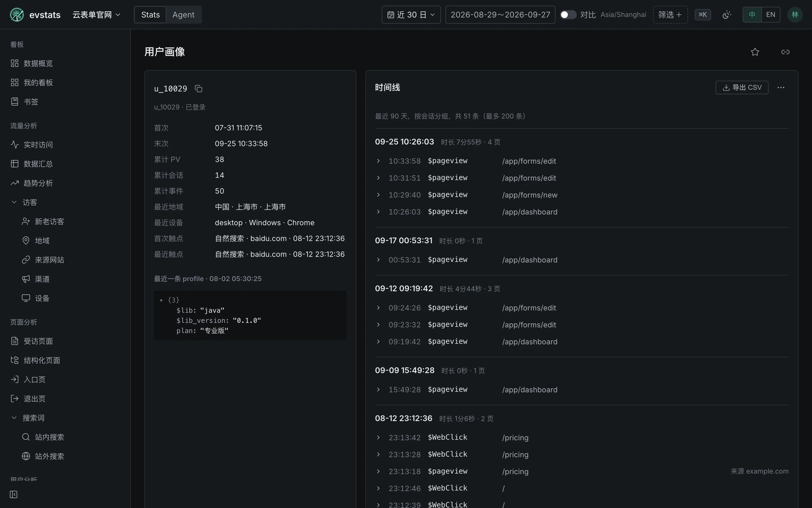Open the 云表单官网 site dropdown

(97, 15)
